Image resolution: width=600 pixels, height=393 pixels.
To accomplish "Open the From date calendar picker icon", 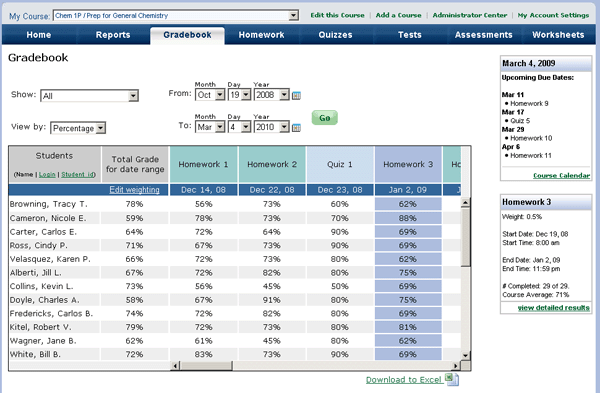I will [296, 95].
